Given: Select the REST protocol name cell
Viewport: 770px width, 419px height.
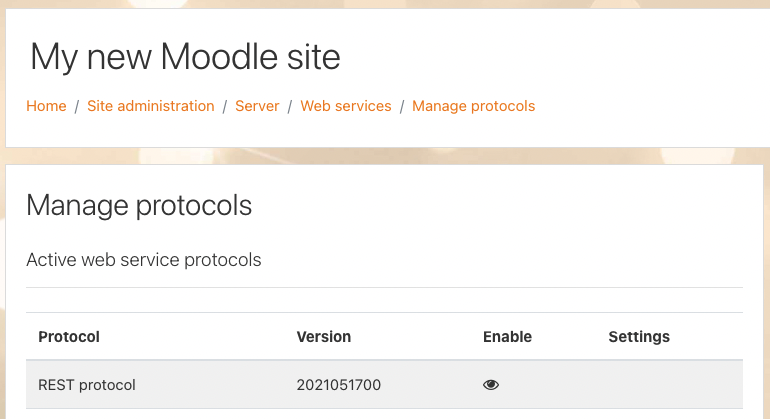Looking at the screenshot, I should pos(87,385).
